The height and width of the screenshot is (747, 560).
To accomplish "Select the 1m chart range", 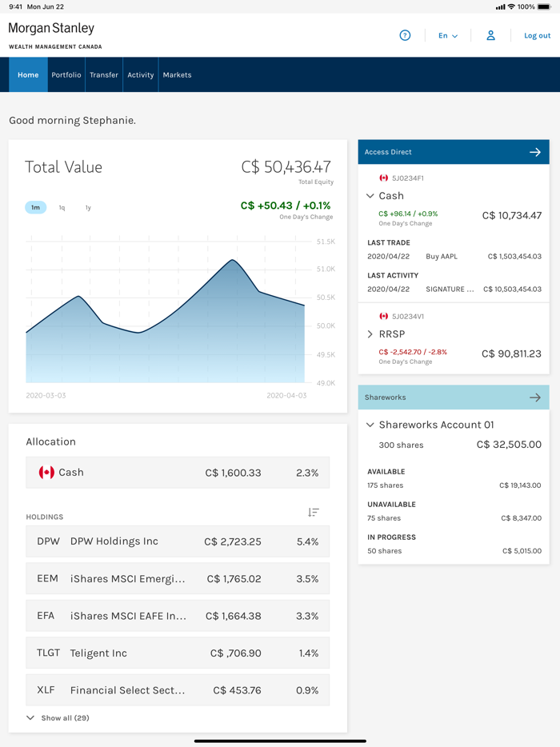I will (x=36, y=207).
